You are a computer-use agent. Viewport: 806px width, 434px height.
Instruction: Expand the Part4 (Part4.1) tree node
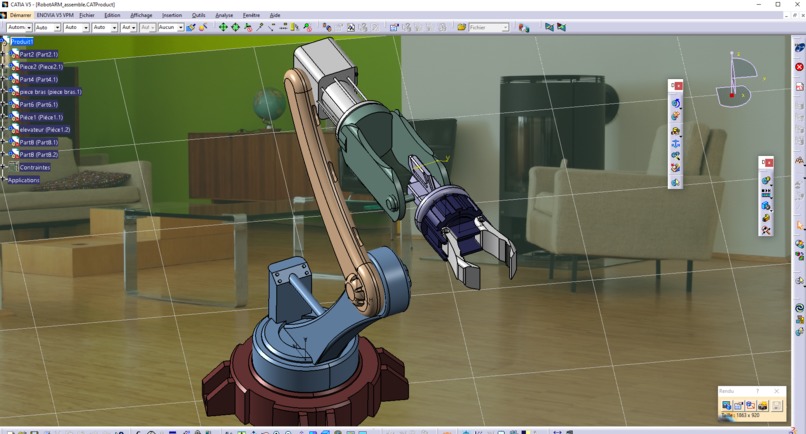(4, 79)
